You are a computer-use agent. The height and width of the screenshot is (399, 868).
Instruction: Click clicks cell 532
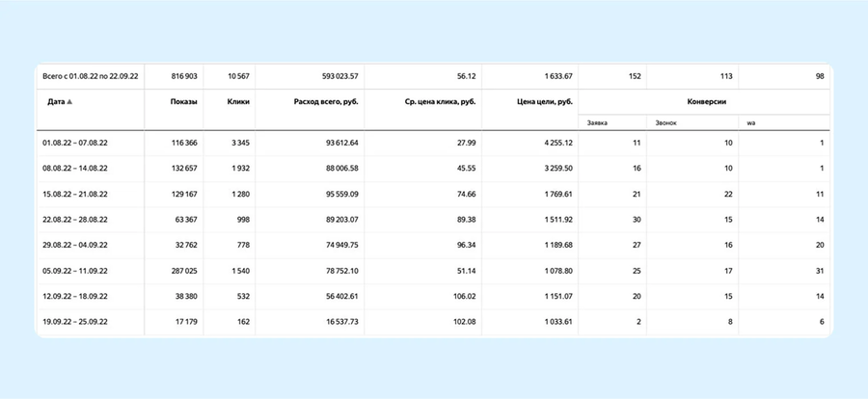[244, 297]
